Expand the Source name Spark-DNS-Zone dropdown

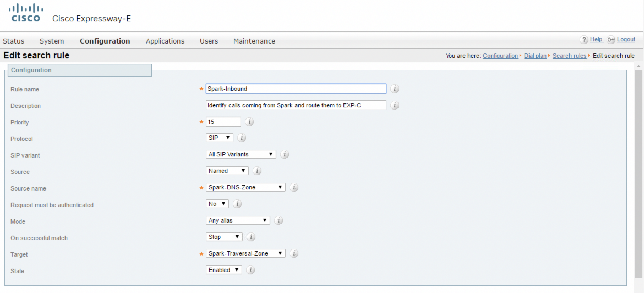245,187
